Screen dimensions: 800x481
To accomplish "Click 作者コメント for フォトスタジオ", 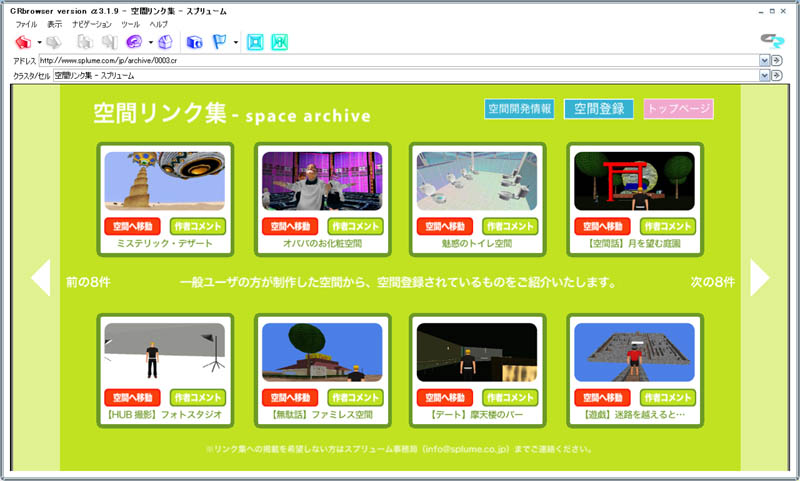I will tap(198, 398).
